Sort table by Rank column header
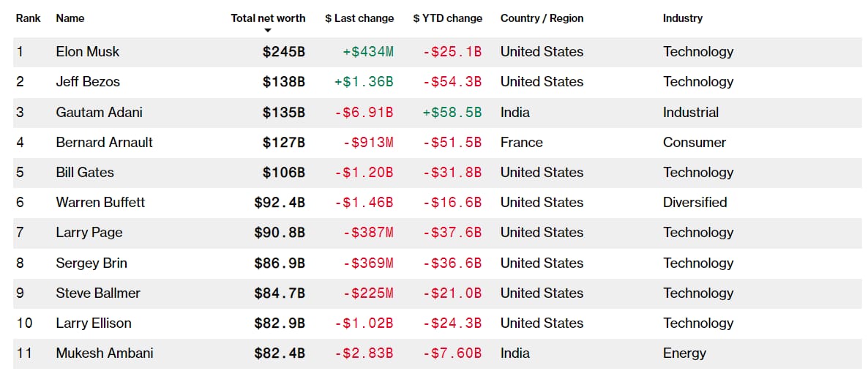 [x=28, y=18]
